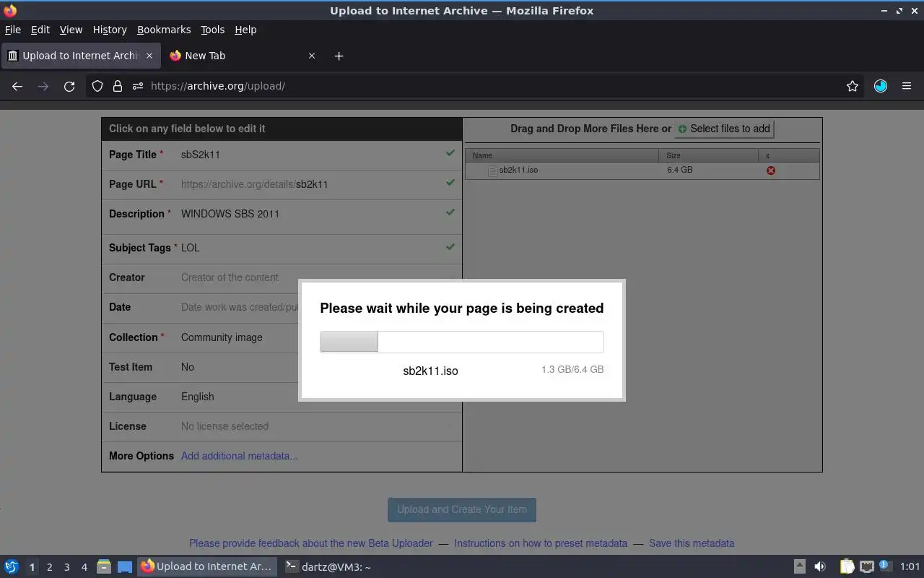Screen dimensions: 924x578
Task: Sort files by the Size column header
Action: coord(709,155)
